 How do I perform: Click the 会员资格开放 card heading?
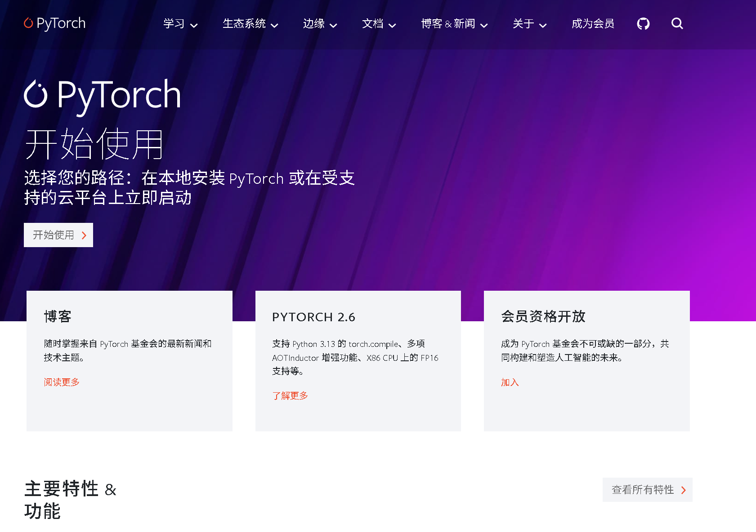(543, 316)
